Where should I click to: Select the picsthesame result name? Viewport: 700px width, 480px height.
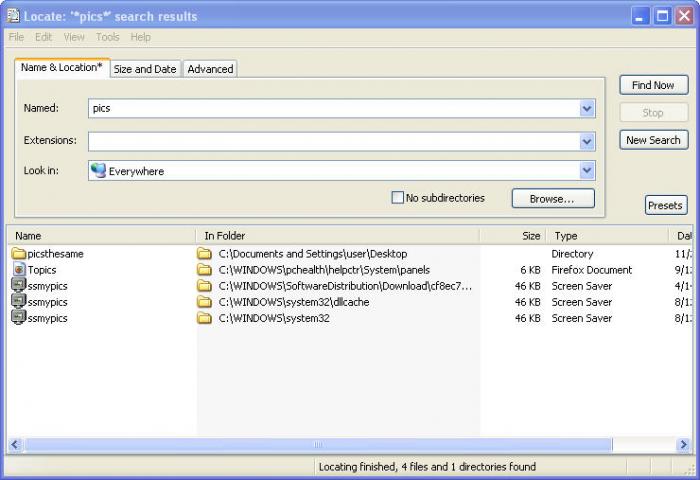click(55, 254)
